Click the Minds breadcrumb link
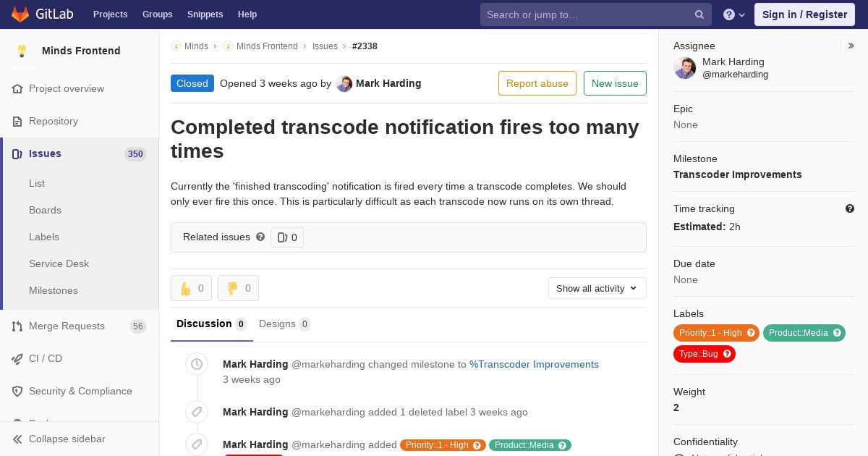 (x=196, y=46)
